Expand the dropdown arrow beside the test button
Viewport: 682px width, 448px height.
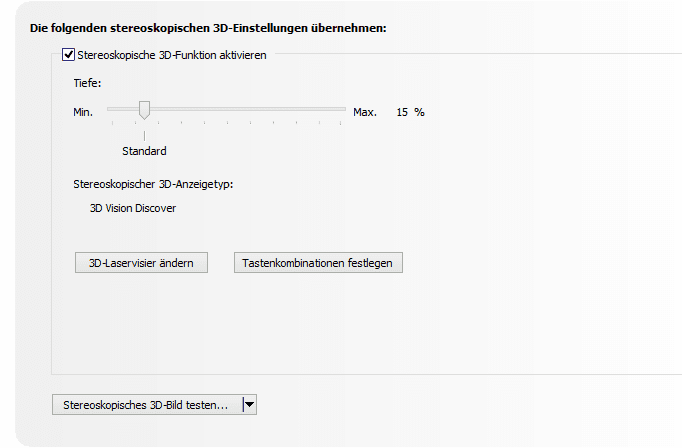250,405
